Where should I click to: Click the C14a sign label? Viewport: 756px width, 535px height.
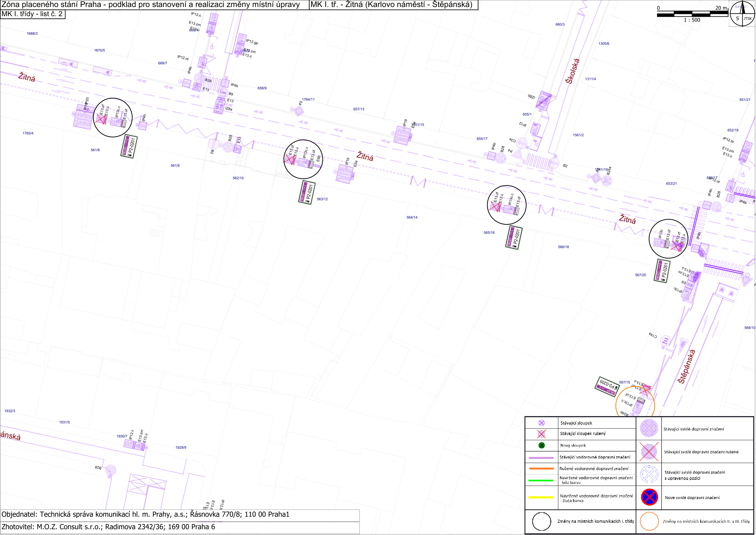click(x=653, y=336)
